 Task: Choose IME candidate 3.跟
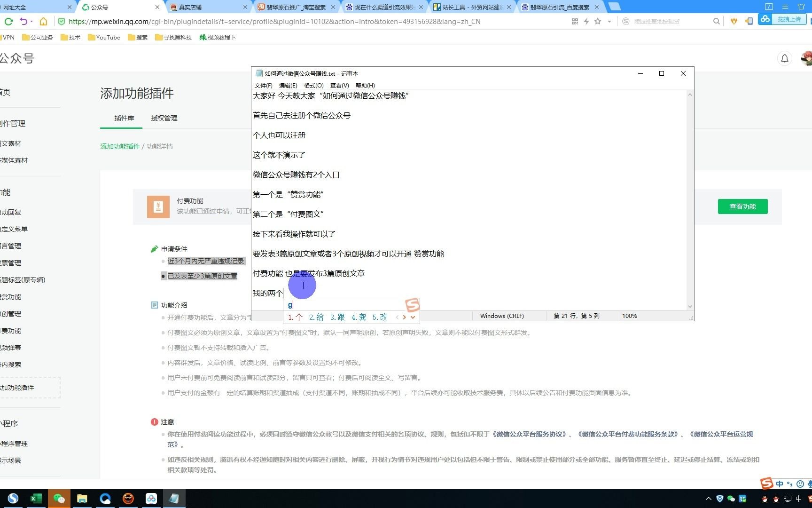coord(337,317)
